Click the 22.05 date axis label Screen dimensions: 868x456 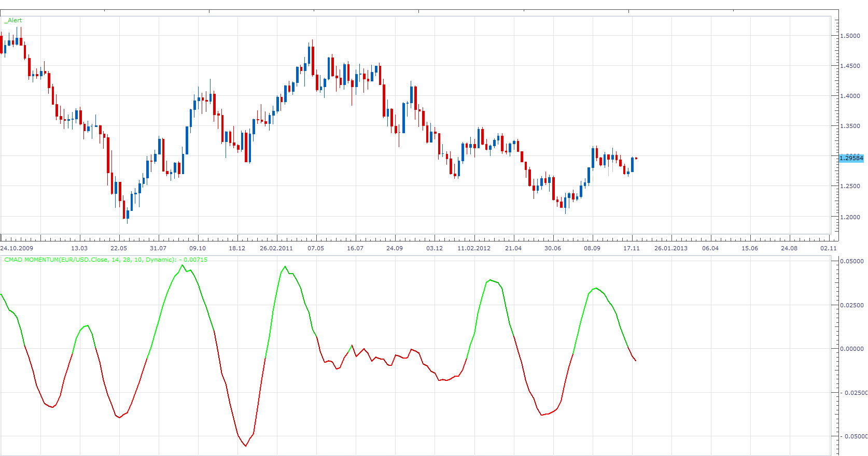tap(119, 248)
